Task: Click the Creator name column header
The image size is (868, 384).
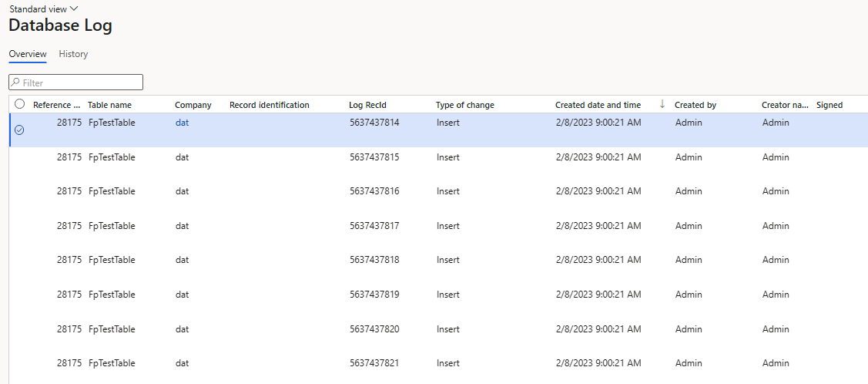Action: 785,105
